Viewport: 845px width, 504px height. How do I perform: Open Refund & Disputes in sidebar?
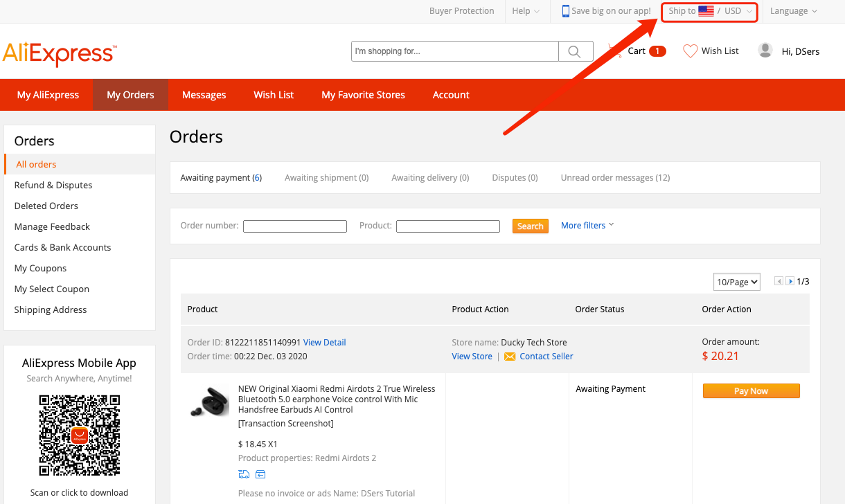pyautogui.click(x=53, y=185)
